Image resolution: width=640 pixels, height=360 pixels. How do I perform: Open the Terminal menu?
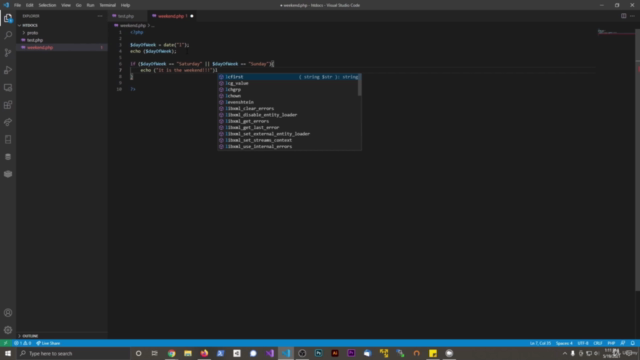point(107,5)
